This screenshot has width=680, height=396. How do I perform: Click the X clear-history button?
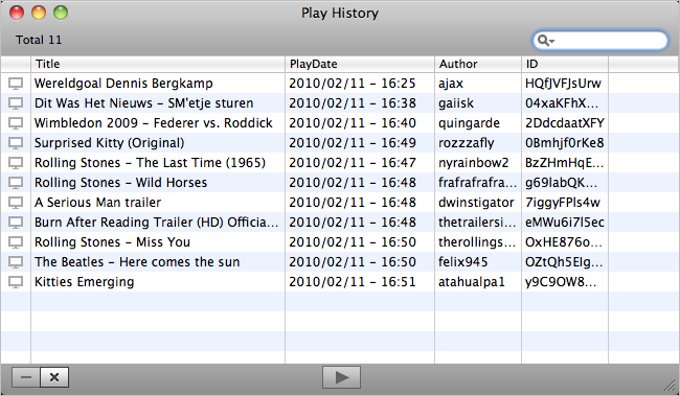click(54, 377)
